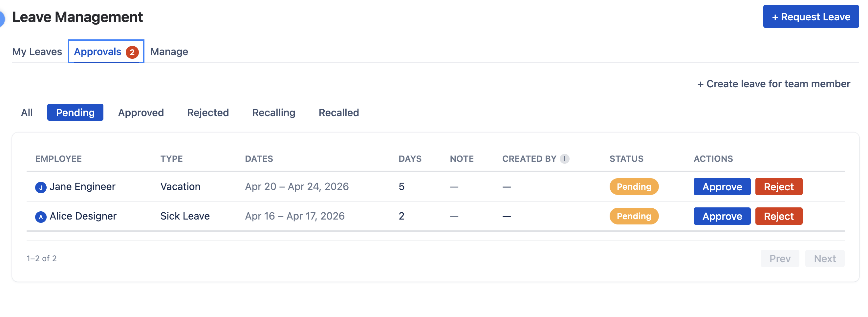The height and width of the screenshot is (317, 868).
Task: Filter by Approved leaves
Action: (x=141, y=113)
